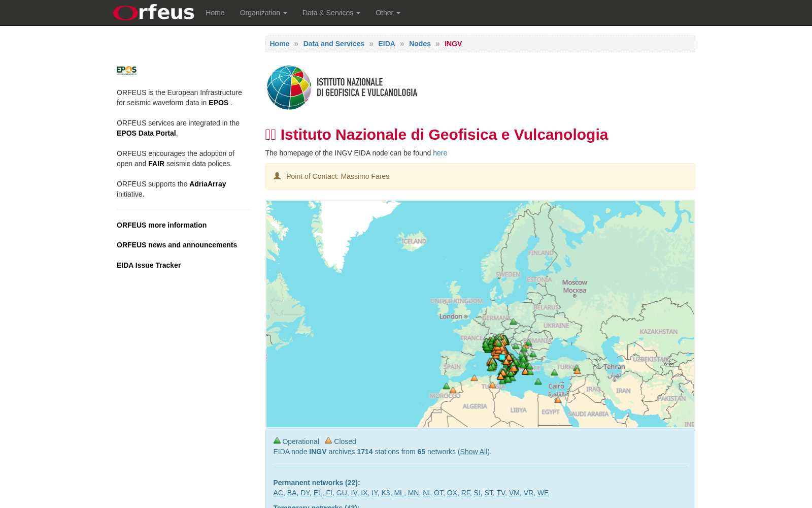Click the '1714' stations count

coord(365,452)
